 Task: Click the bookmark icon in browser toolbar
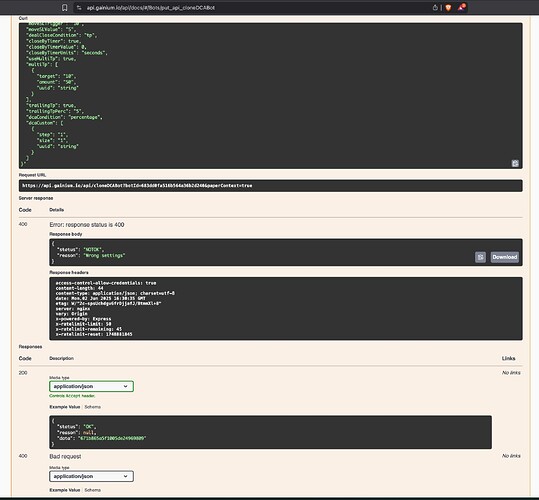coord(65,8)
